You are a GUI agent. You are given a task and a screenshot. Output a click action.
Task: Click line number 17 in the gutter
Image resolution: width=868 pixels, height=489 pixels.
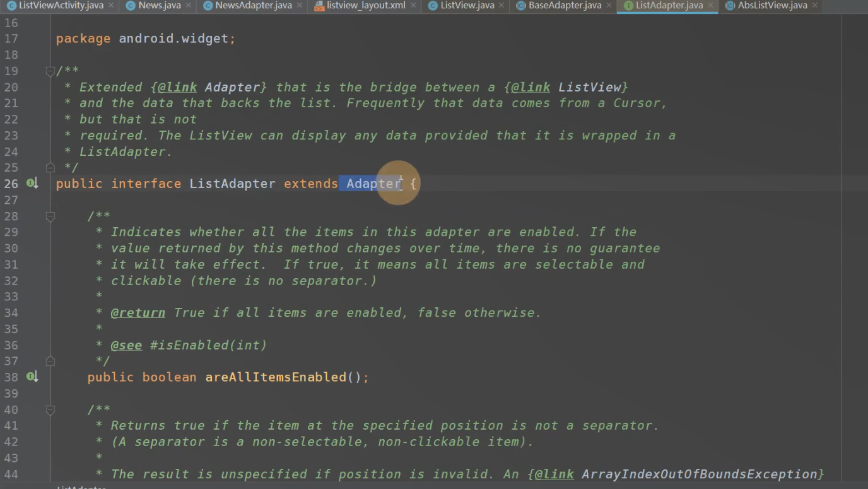pyautogui.click(x=11, y=38)
